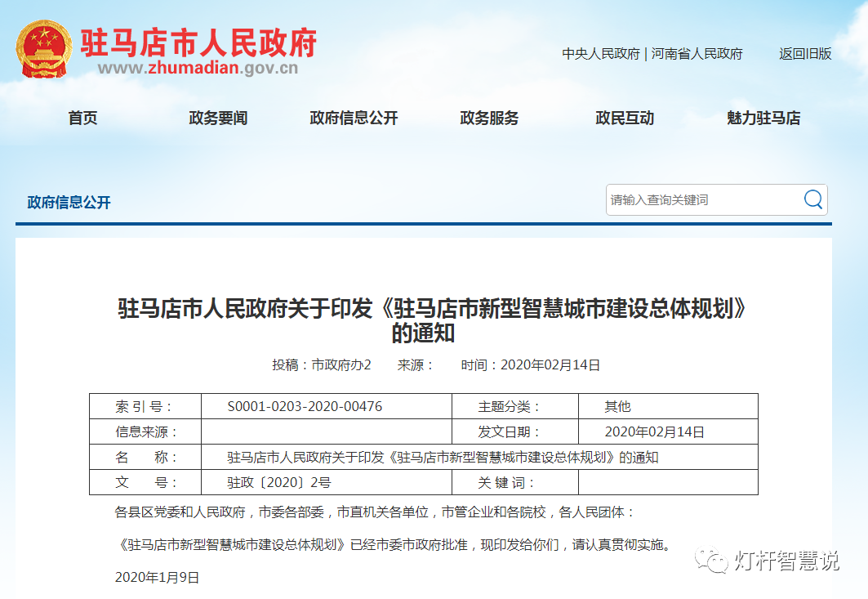Switch to the 政府信息公开 navigation tab

click(353, 118)
